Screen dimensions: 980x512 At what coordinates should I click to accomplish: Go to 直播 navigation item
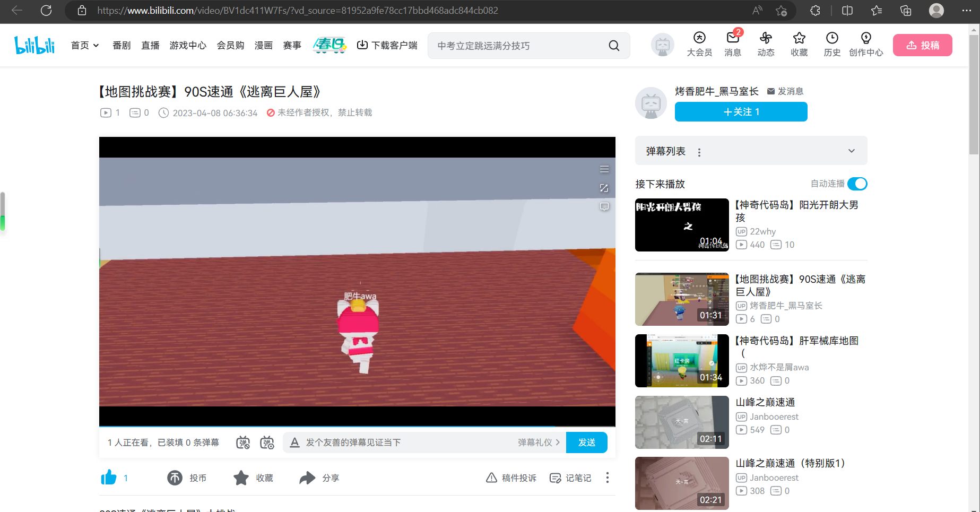click(x=150, y=46)
